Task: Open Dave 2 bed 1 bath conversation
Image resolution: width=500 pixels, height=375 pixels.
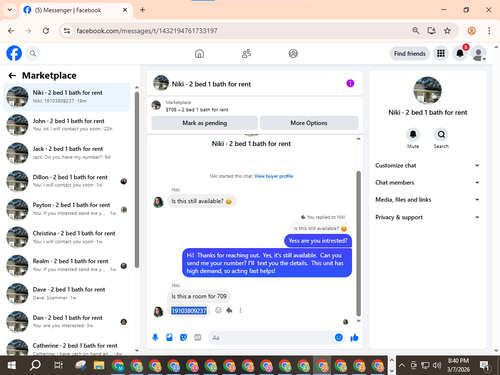Action: click(67, 293)
